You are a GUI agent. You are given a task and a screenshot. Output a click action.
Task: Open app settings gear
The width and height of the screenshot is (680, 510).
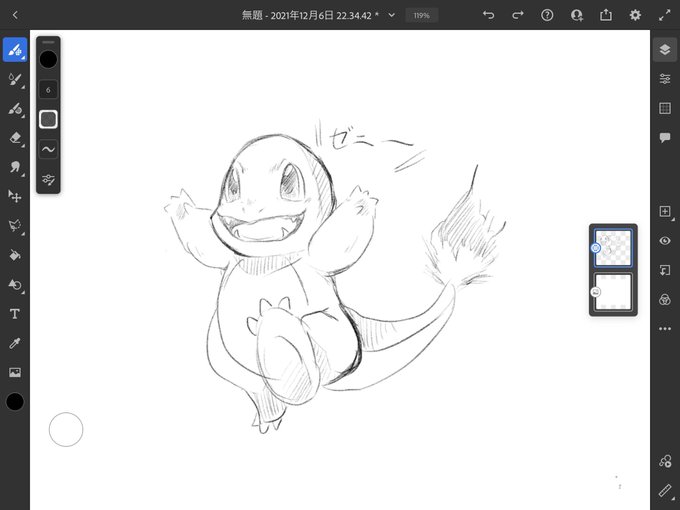[x=635, y=15]
